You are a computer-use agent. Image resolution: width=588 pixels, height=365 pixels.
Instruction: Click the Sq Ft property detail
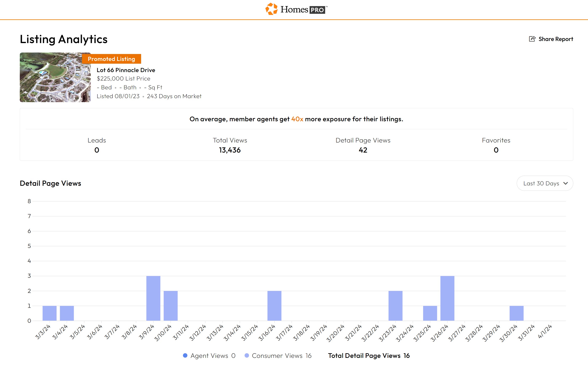[x=153, y=87]
